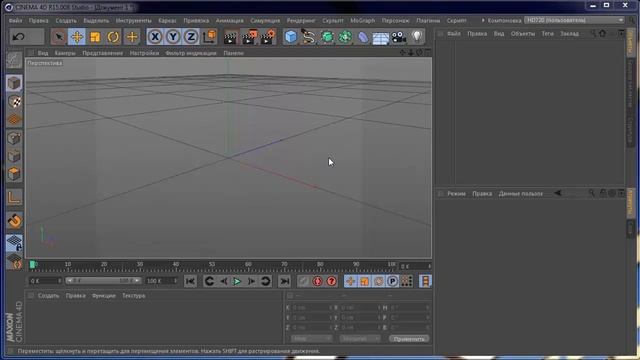Toggle Autokeying red button

317,281
